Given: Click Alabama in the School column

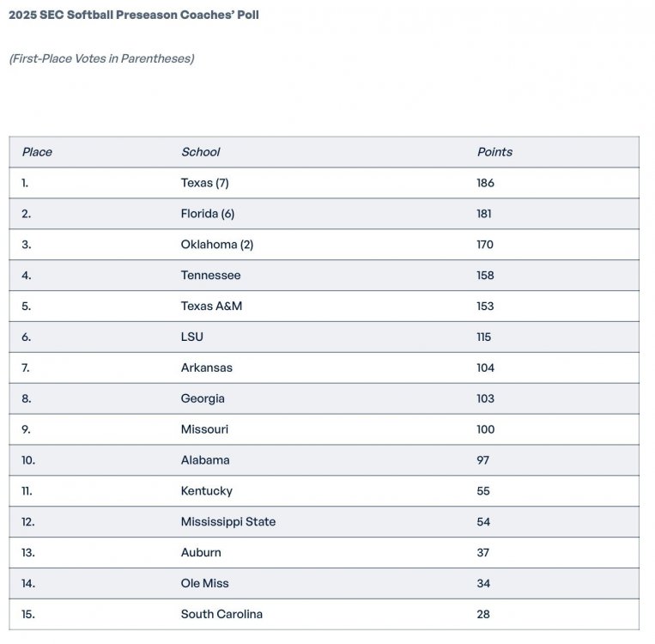Looking at the screenshot, I should 205,460.
